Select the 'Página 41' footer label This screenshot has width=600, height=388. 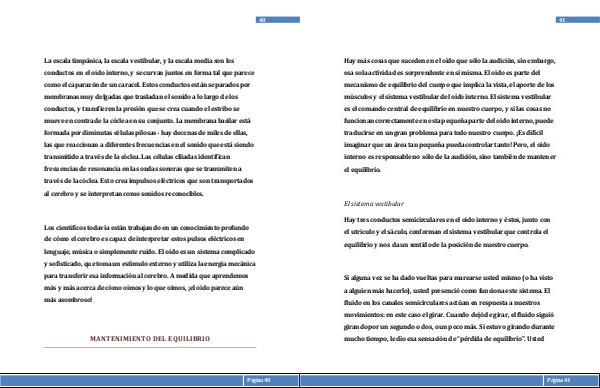tap(559, 380)
